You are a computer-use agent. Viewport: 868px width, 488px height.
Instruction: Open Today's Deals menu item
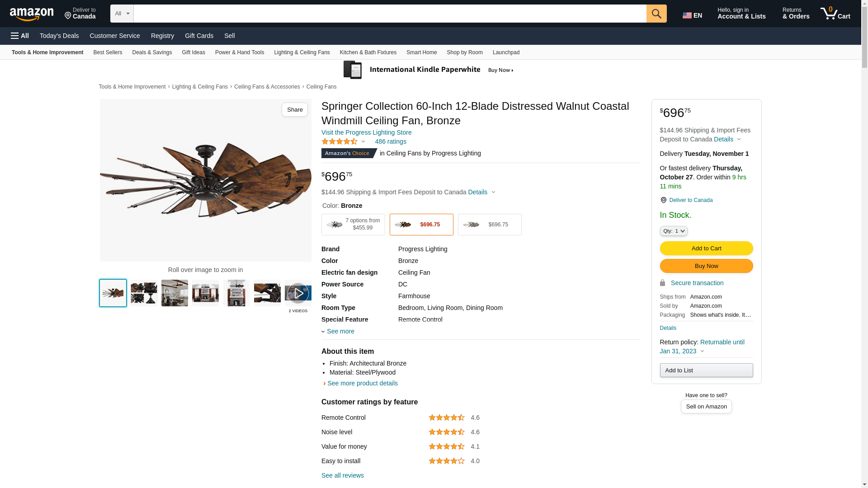coord(59,36)
